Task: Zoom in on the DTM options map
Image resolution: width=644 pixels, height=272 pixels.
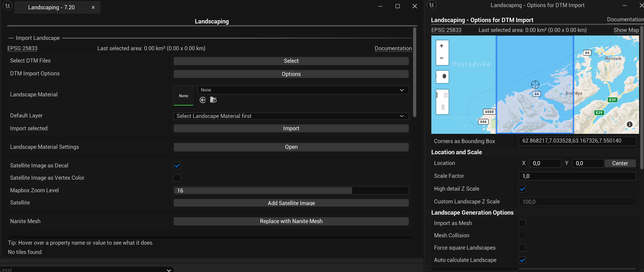Action: click(442, 46)
